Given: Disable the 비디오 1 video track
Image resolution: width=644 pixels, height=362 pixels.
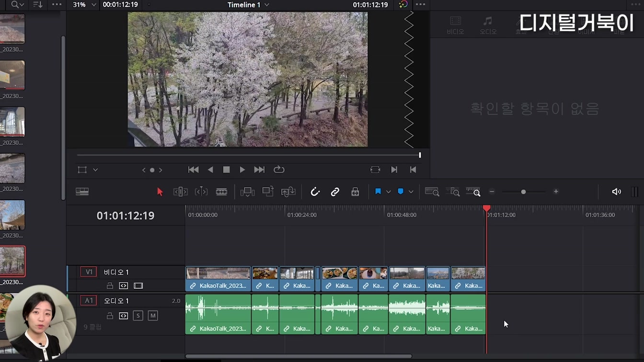Looking at the screenshot, I should [x=138, y=286].
